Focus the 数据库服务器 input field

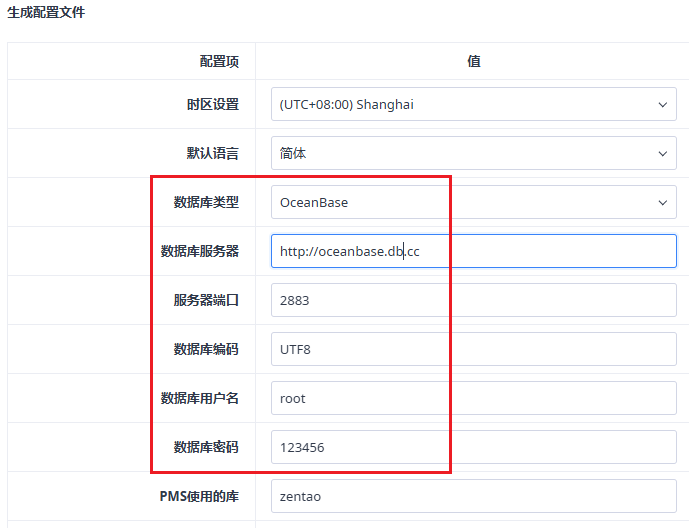(x=474, y=251)
